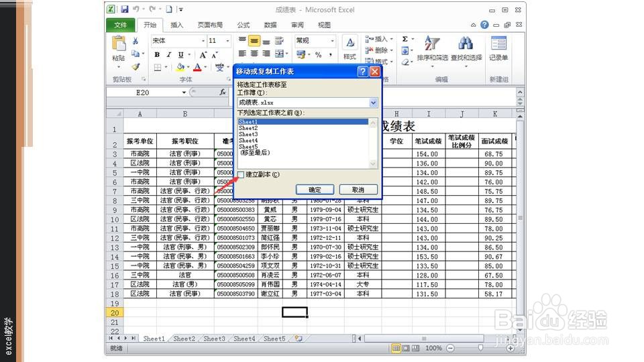Toggle Underline formatting
The image size is (644, 362).
pyautogui.click(x=180, y=54)
